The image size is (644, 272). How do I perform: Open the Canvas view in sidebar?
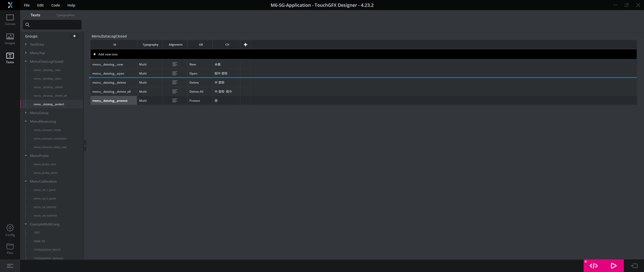pyautogui.click(x=10, y=20)
